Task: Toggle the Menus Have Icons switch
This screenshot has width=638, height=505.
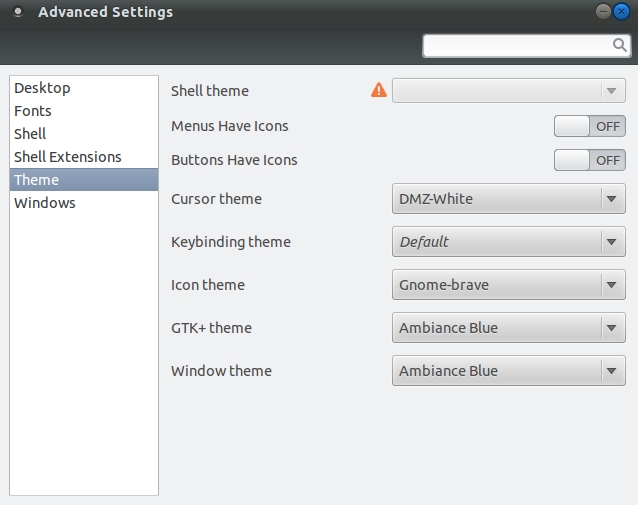Action: coord(590,126)
